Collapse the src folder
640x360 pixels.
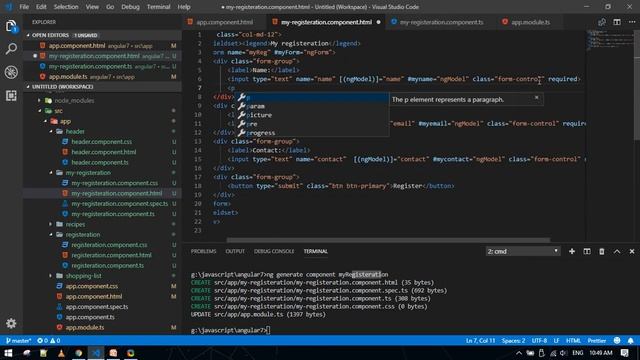click(x=40, y=111)
